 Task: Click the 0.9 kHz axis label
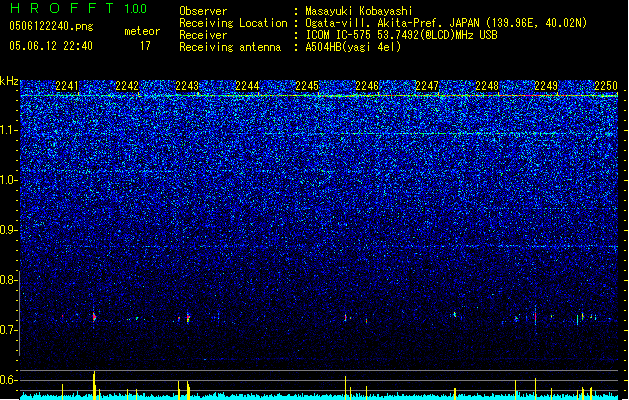8,230
